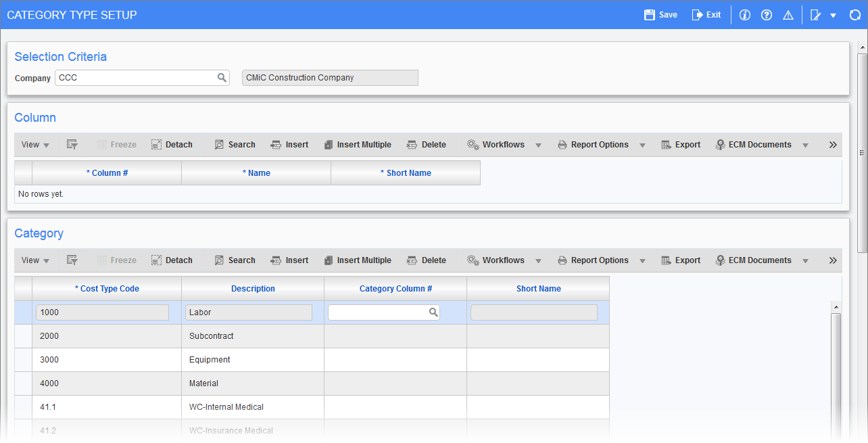Save the category type setup
This screenshot has width=868, height=443.
pyautogui.click(x=659, y=14)
